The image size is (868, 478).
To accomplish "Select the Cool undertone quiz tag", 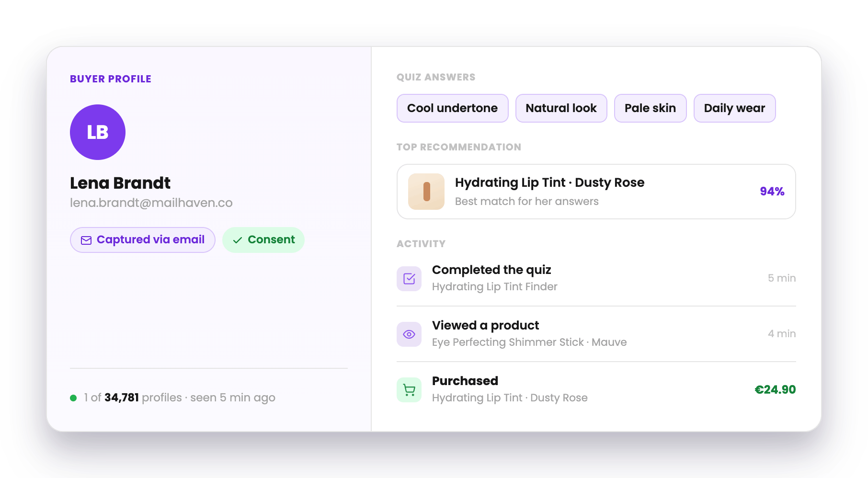I will pyautogui.click(x=452, y=108).
